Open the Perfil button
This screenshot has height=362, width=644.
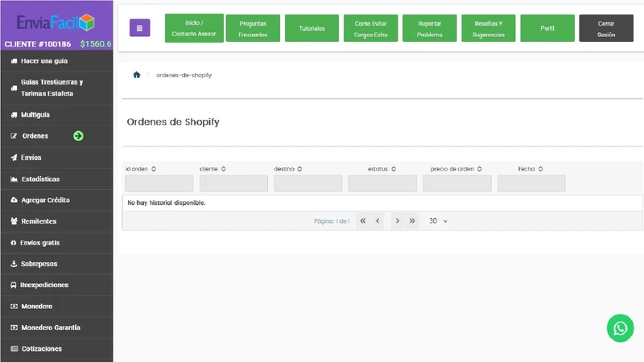point(547,28)
